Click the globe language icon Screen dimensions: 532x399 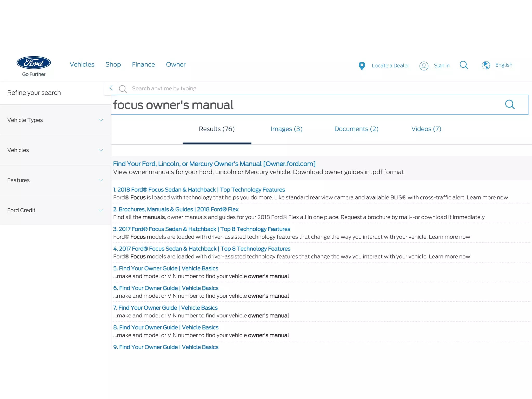click(486, 65)
